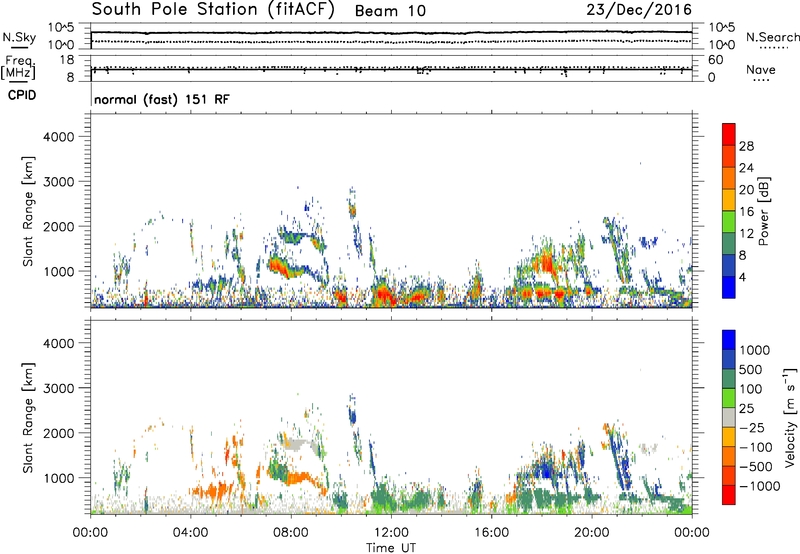Pick the light green 12–16 dB power swatch
This screenshot has height=554, width=800.
click(x=729, y=222)
